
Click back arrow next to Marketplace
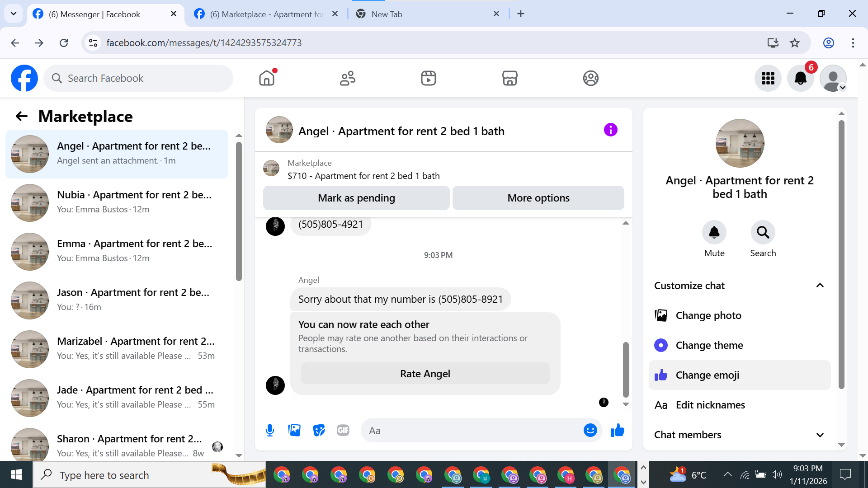pyautogui.click(x=22, y=117)
